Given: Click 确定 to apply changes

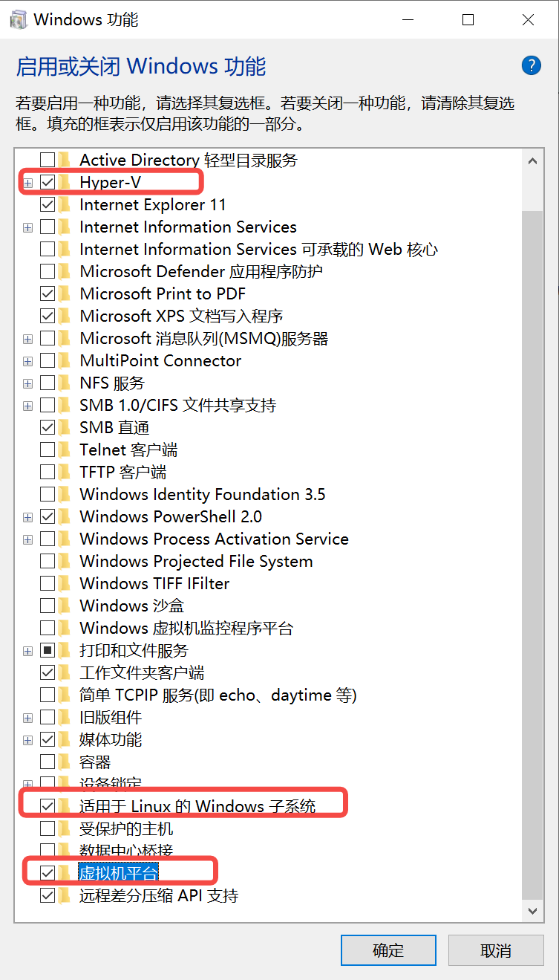Looking at the screenshot, I should pyautogui.click(x=388, y=950).
